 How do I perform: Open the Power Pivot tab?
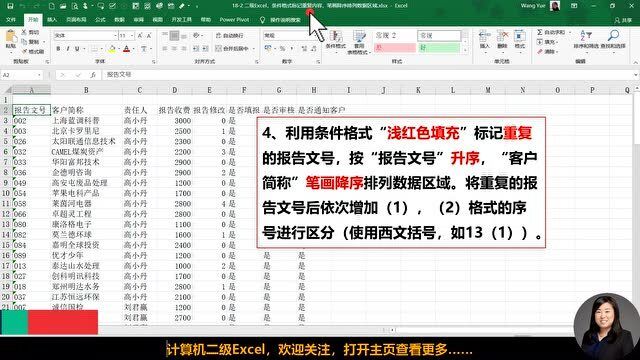pyautogui.click(x=234, y=20)
